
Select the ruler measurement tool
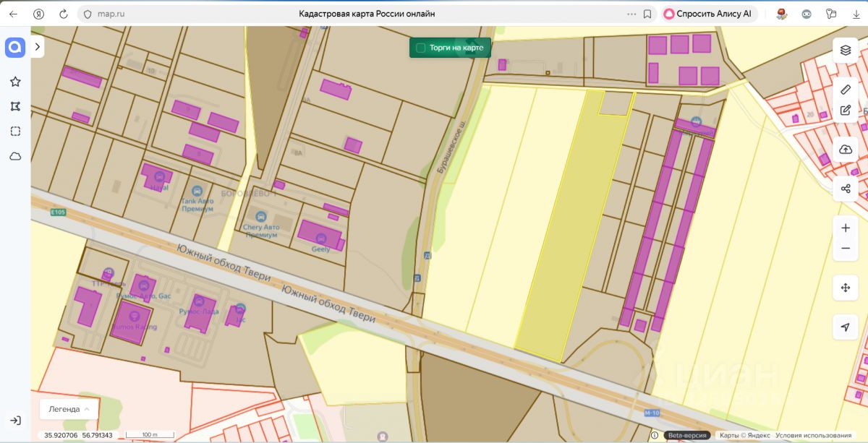pos(845,90)
